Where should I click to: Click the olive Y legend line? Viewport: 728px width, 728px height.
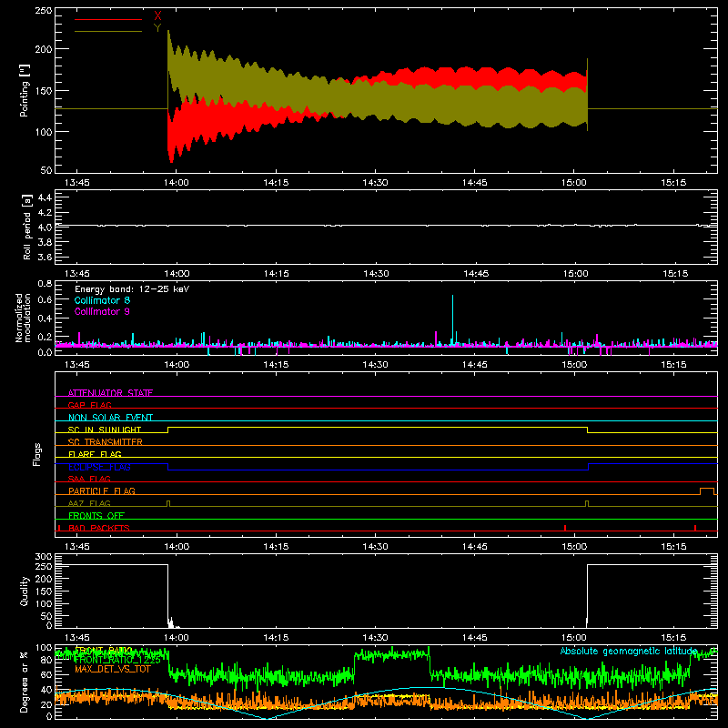coord(108,32)
